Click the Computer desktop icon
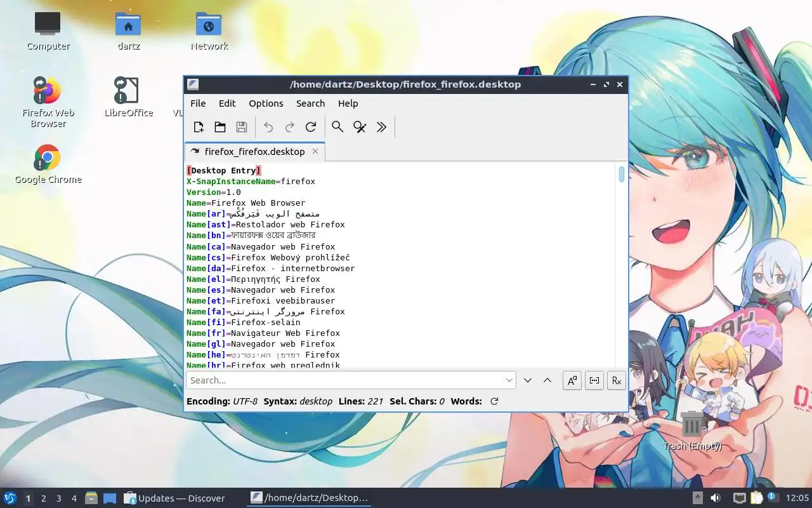 (48, 31)
